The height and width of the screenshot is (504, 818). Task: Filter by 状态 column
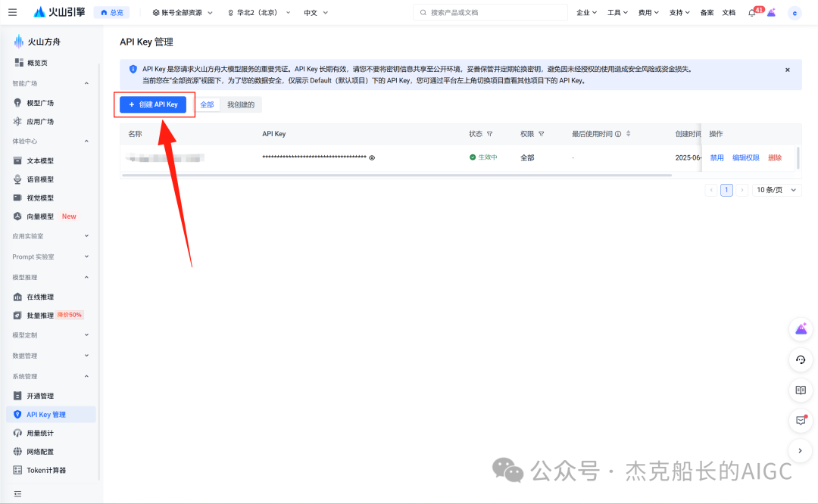(489, 134)
